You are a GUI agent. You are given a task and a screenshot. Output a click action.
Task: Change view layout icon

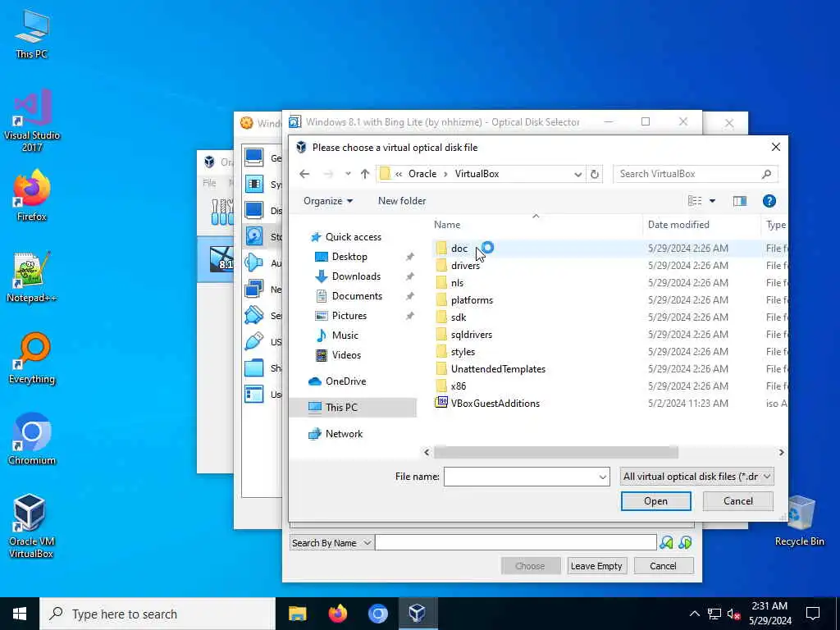pyautogui.click(x=694, y=201)
